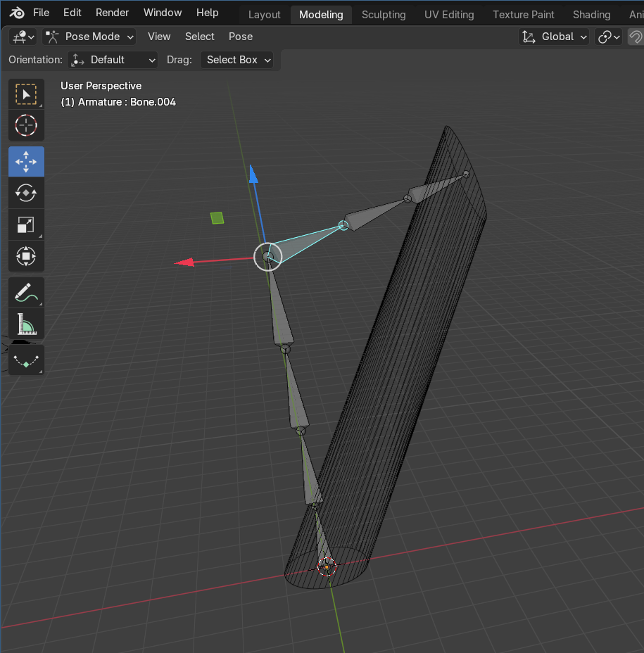
Task: Expand the Orientation Default dropdown
Action: [x=113, y=60]
